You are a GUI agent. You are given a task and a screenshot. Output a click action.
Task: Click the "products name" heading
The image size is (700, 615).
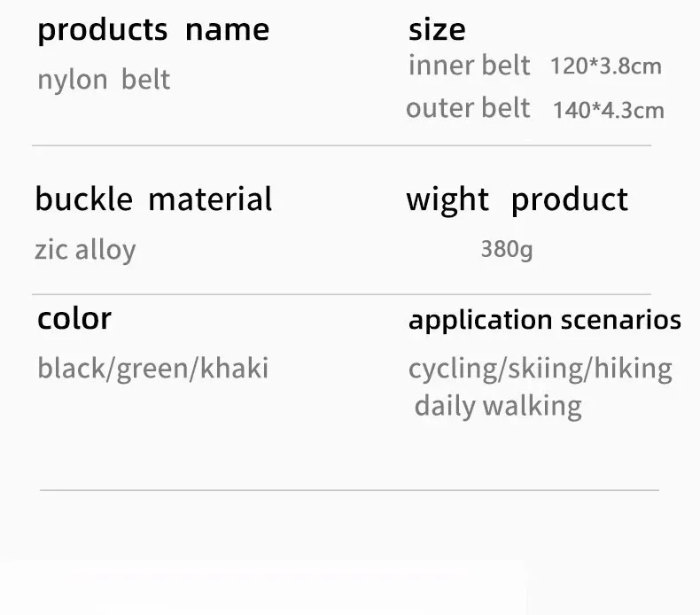tap(152, 30)
